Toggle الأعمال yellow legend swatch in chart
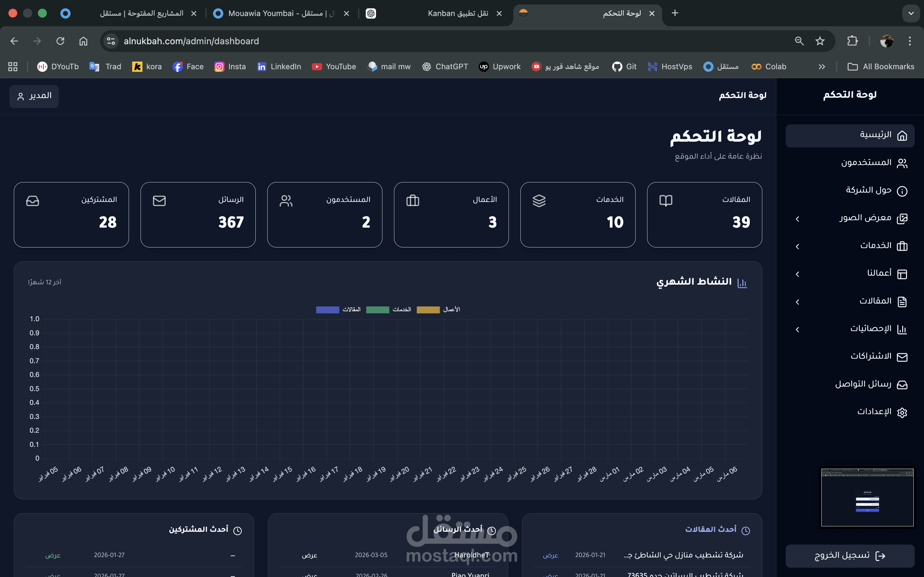924x577 pixels. pos(428,309)
